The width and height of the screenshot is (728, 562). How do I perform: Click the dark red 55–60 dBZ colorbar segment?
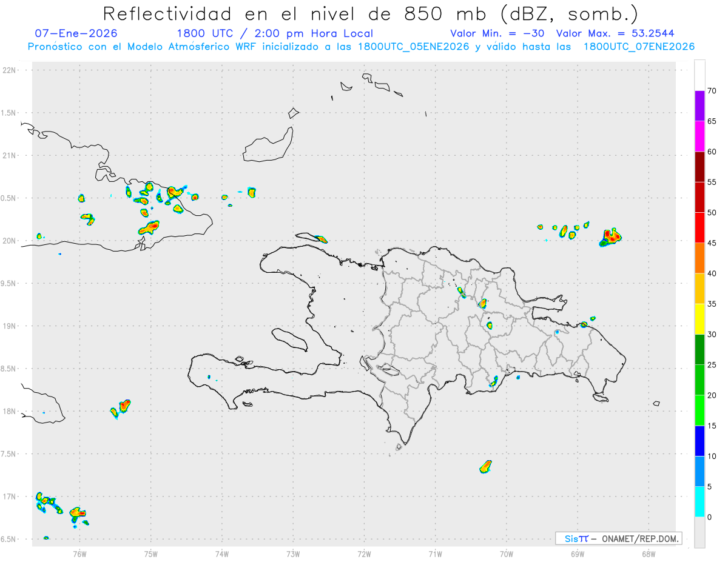pos(699,166)
